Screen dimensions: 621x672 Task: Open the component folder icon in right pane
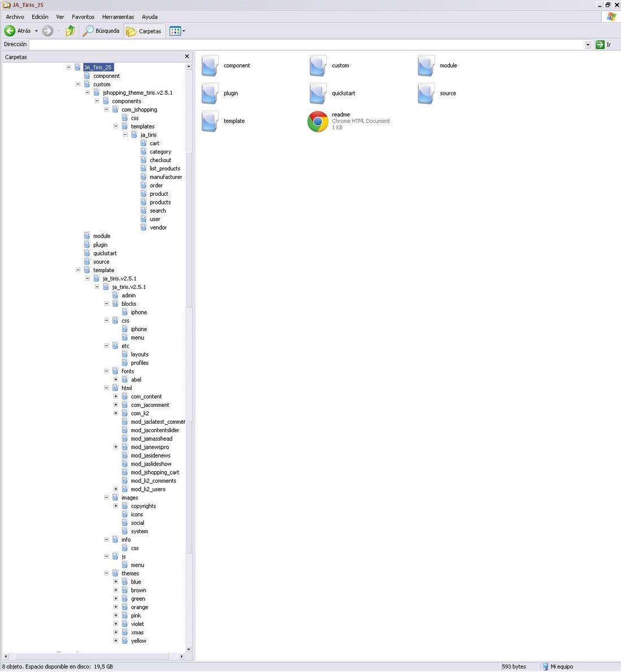pyautogui.click(x=209, y=65)
